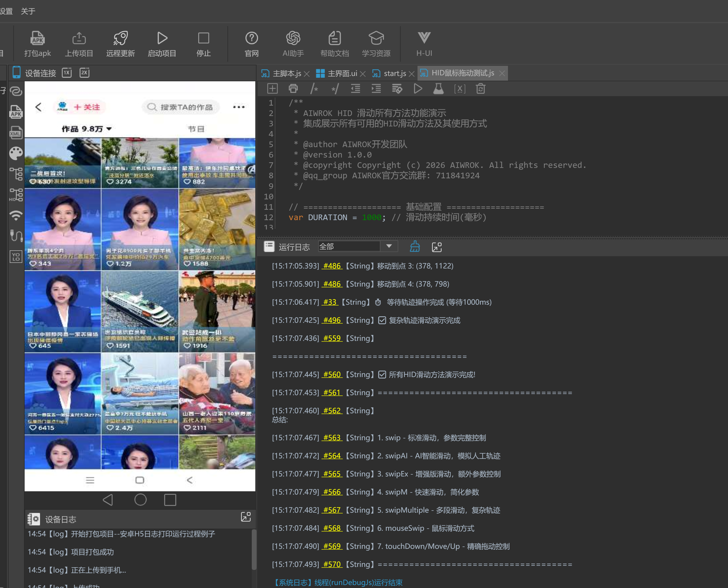Click the link chain sidebar icon
The width and height of the screenshot is (728, 588).
[x=16, y=91]
